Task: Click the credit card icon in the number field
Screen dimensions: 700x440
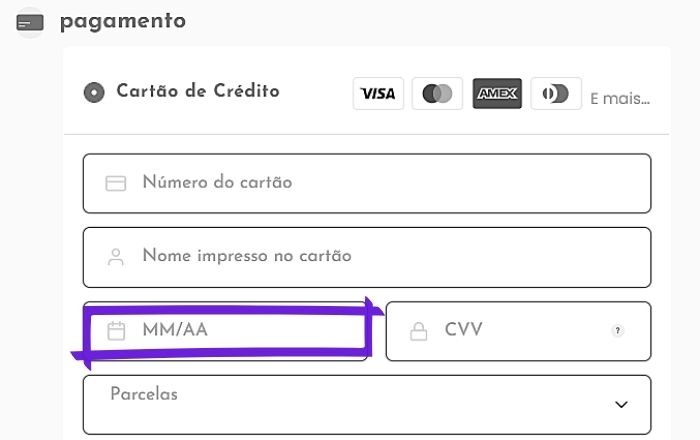Action: (115, 184)
